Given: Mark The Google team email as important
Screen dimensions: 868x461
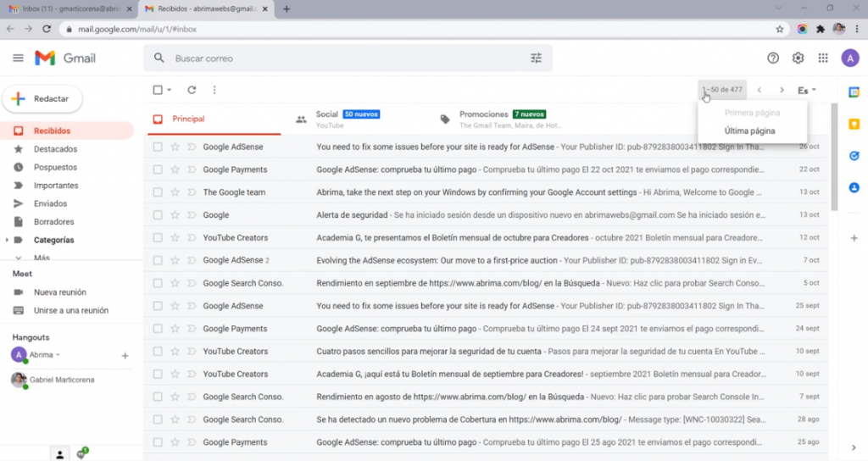Looking at the screenshot, I should pos(192,192).
